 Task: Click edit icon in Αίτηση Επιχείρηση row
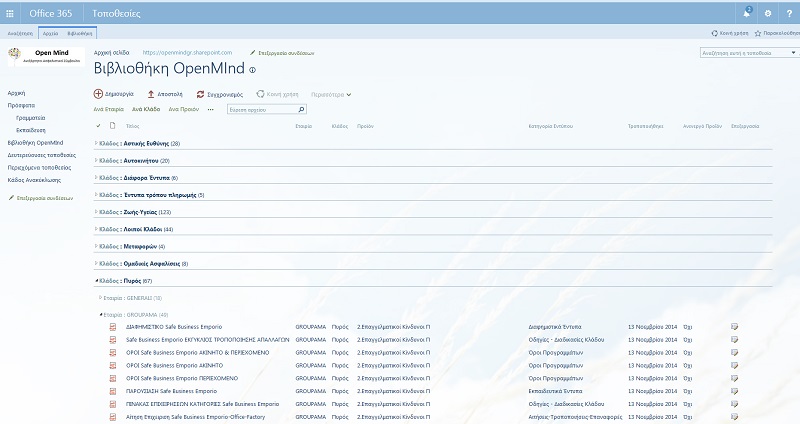[x=734, y=417]
